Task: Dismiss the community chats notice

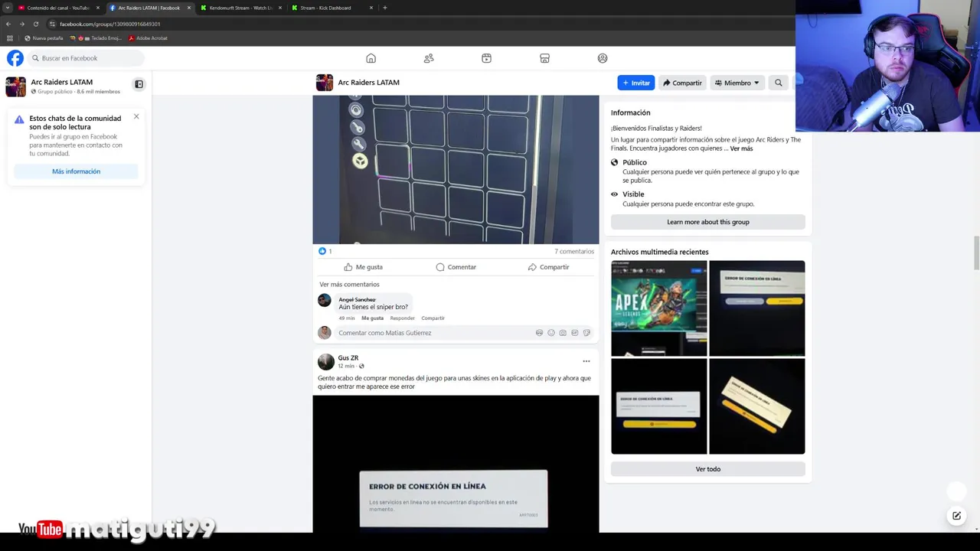Action: click(x=136, y=116)
